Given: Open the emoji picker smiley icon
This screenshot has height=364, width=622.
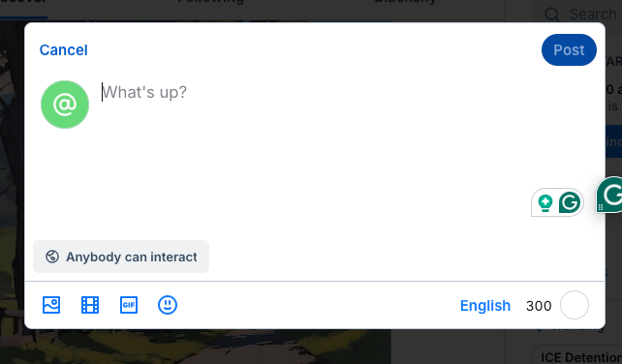Looking at the screenshot, I should [x=168, y=305].
